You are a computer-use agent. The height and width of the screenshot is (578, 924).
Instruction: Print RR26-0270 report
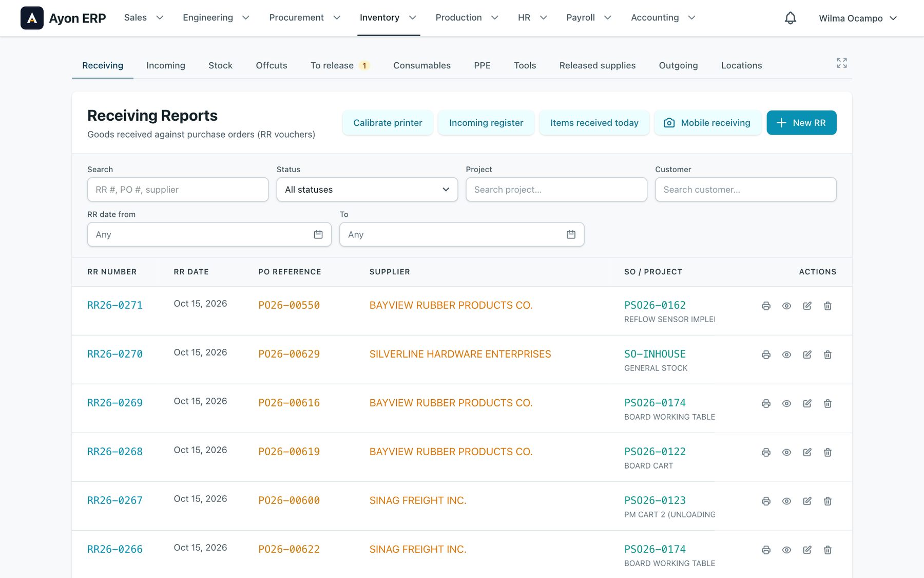pyautogui.click(x=766, y=355)
